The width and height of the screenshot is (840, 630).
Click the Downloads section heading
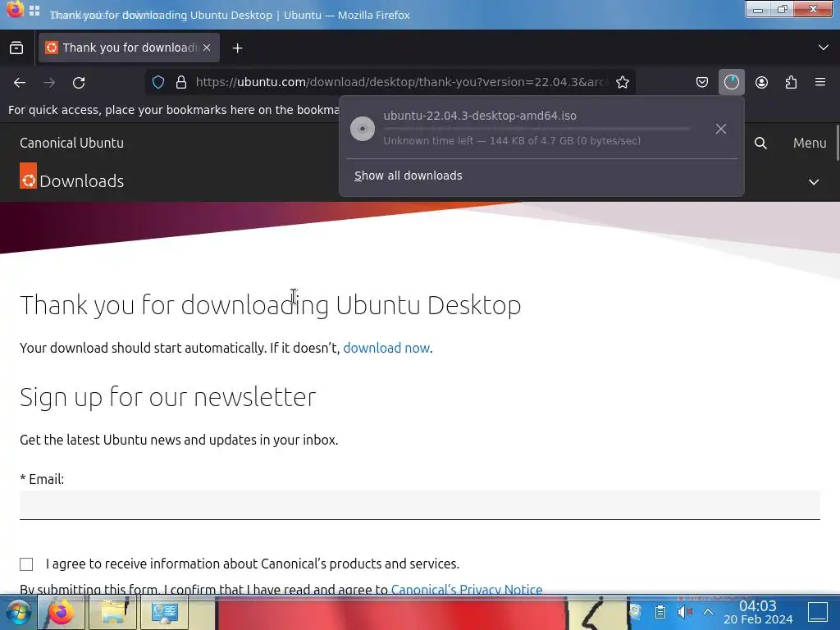pyautogui.click(x=82, y=181)
